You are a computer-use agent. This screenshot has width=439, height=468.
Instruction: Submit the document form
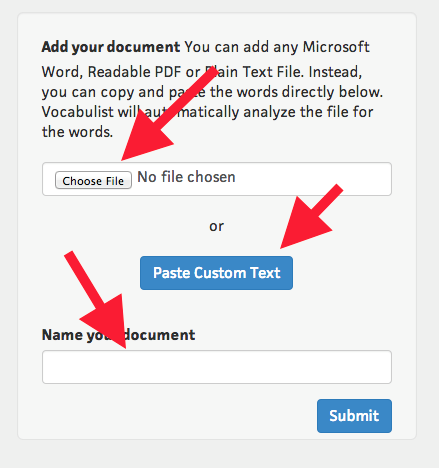[x=354, y=416]
